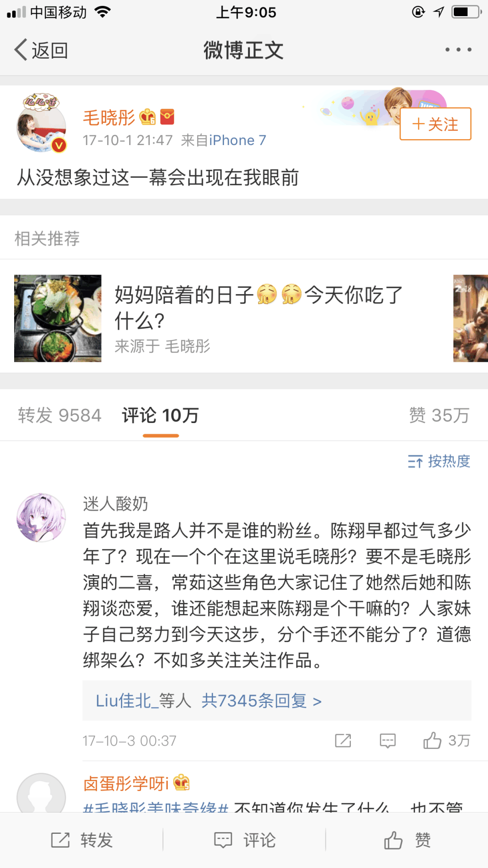Open the three-dot more options menu
The image size is (488, 868).
(x=458, y=50)
